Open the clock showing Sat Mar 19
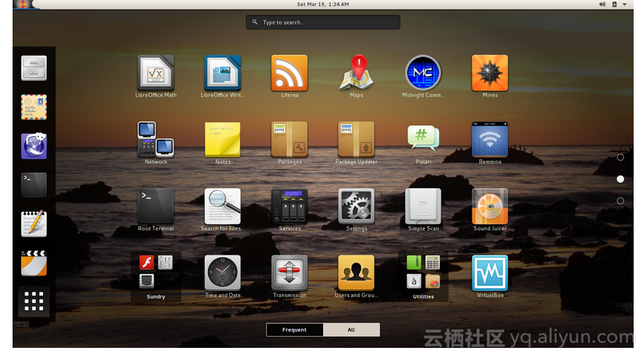This screenshot has width=644, height=356. 323,4
